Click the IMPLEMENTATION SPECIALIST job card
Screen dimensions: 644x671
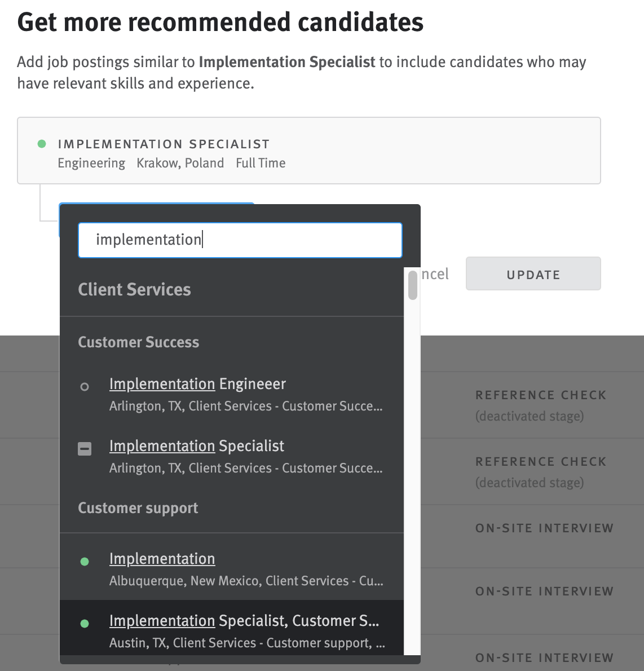pyautogui.click(x=309, y=151)
